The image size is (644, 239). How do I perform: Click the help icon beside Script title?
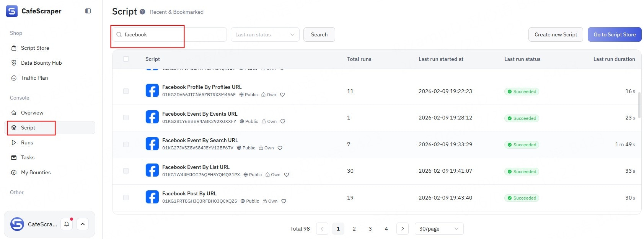(142, 12)
